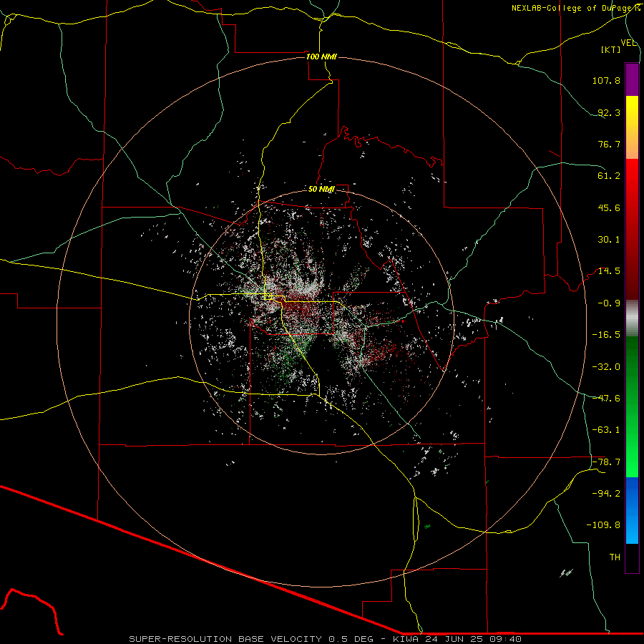Click the 107.8 legend value

click(x=606, y=80)
